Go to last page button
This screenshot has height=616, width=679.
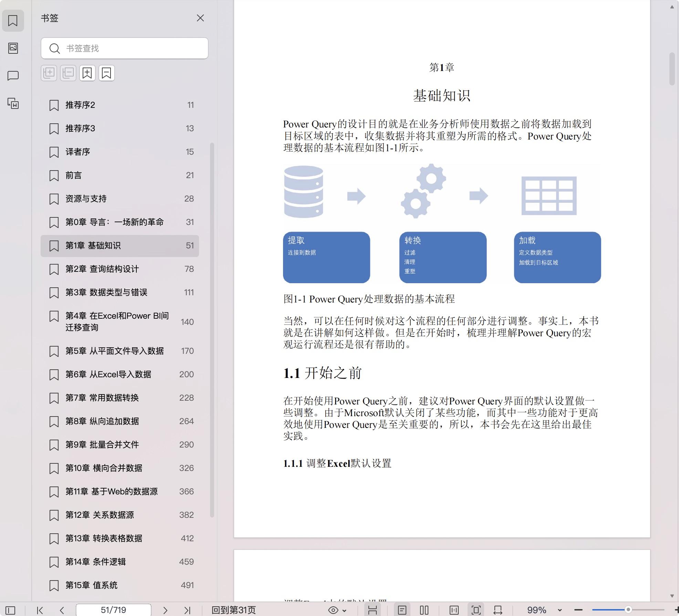click(x=187, y=610)
